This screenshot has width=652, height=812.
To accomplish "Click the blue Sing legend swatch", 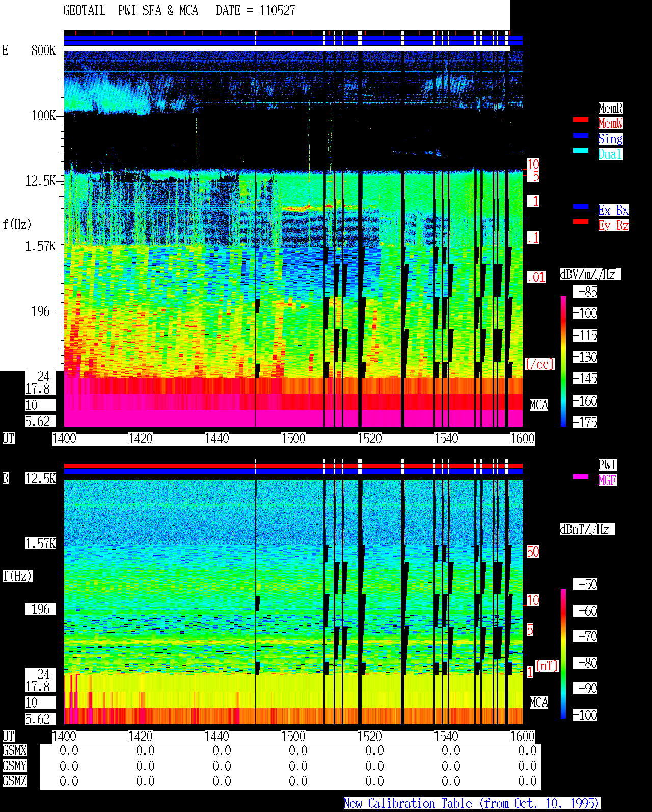I will pos(581,135).
